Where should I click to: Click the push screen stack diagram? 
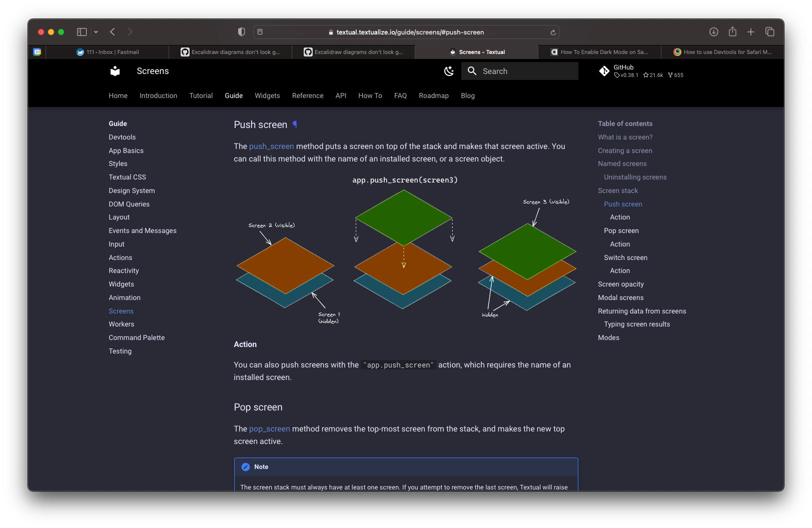[406, 250]
